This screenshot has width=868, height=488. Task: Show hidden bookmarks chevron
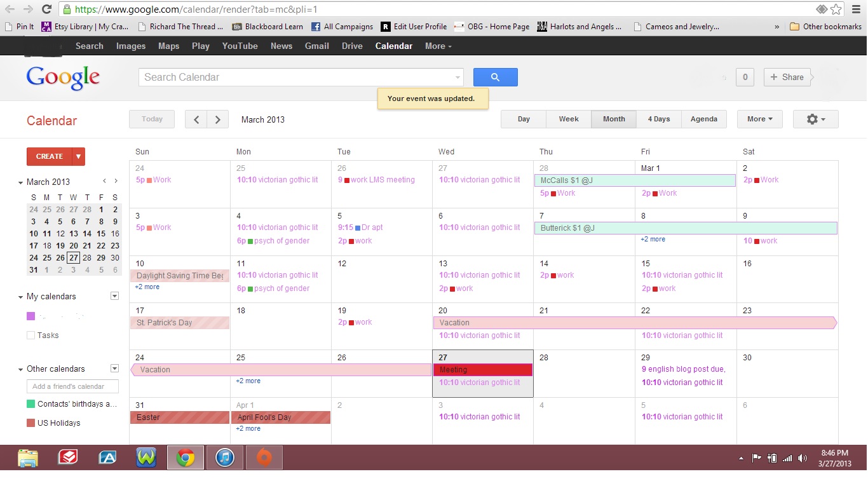(x=777, y=27)
